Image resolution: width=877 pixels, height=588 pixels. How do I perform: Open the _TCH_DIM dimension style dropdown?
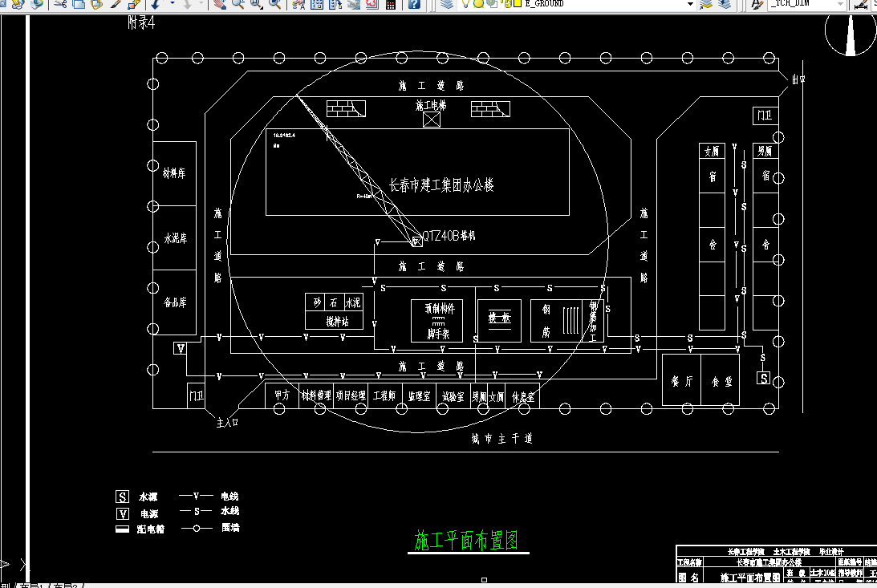(841, 5)
